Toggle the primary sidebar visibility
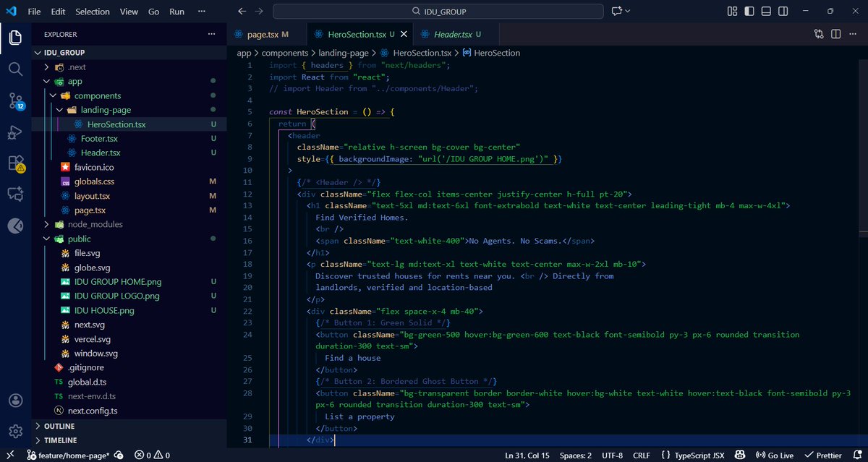The height and width of the screenshot is (462, 868). click(749, 12)
